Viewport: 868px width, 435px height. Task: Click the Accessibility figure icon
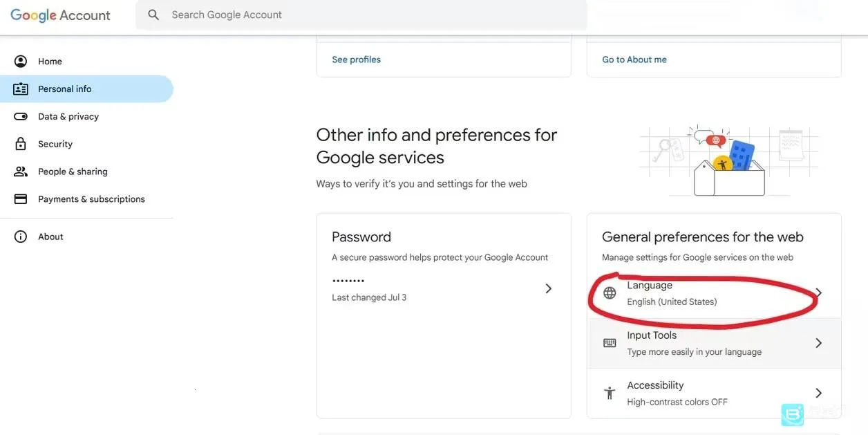pyautogui.click(x=610, y=393)
